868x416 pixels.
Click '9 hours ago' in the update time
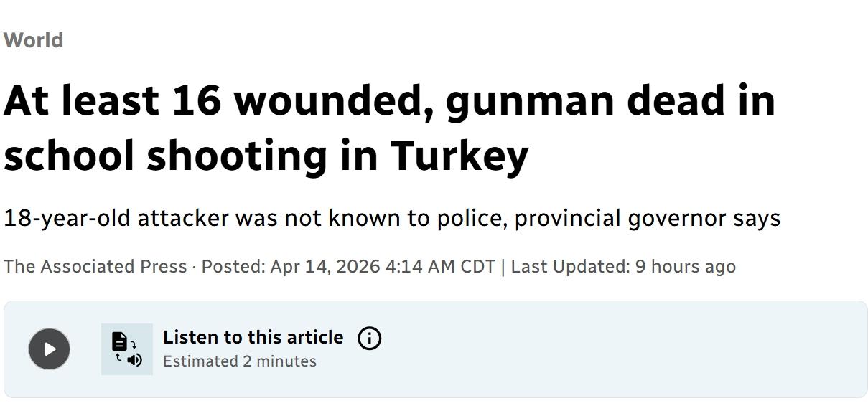tap(685, 266)
